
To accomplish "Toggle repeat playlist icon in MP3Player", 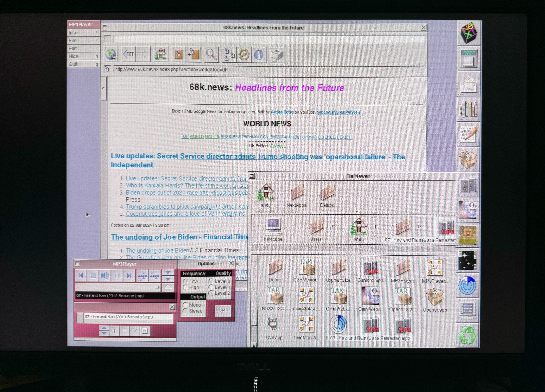I will (142, 276).
